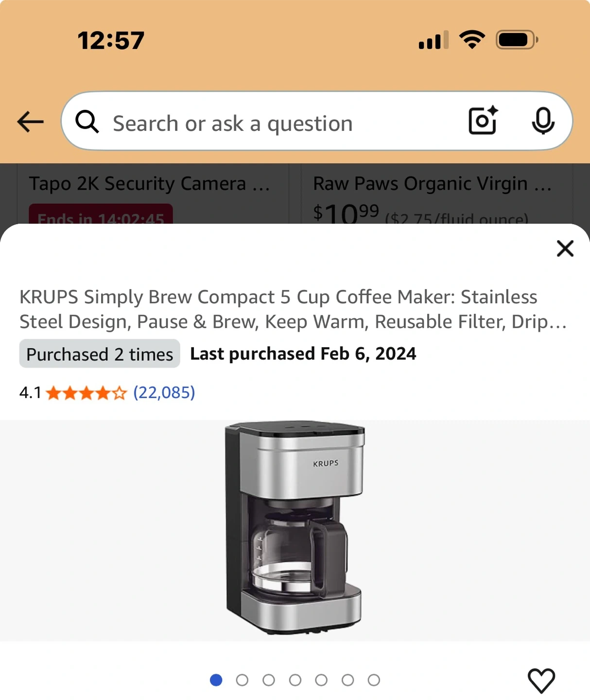
Task: Tap the microphone voice search icon
Action: 543,121
